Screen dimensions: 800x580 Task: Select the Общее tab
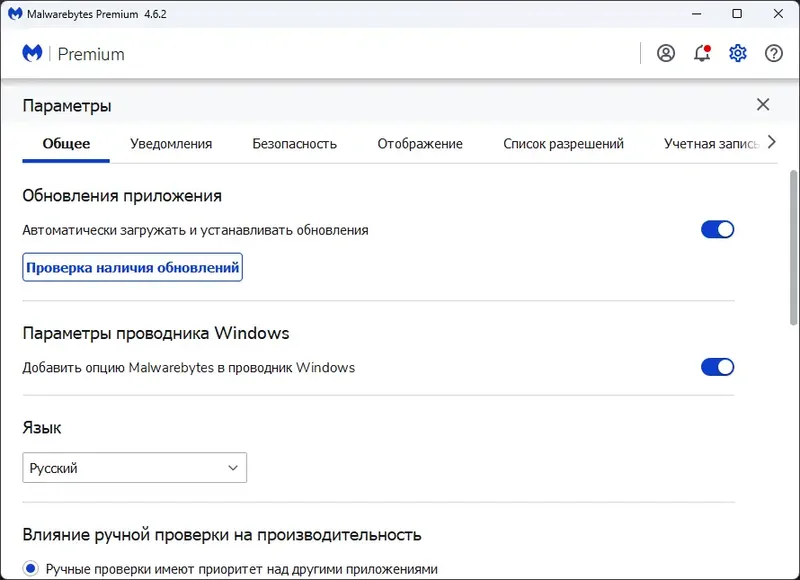pos(65,143)
